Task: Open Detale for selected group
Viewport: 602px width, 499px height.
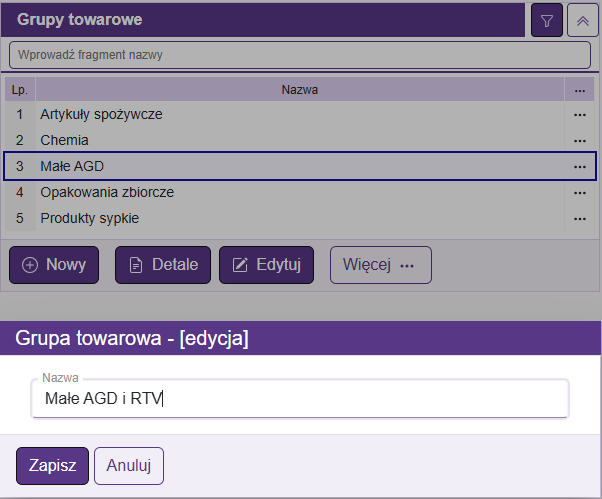Action: point(163,265)
